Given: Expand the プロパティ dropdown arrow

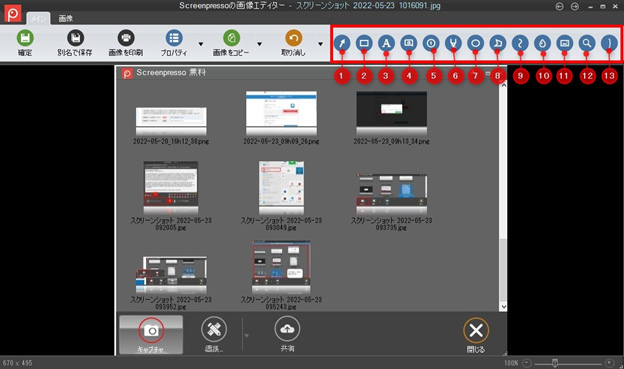Looking at the screenshot, I should tap(201, 44).
